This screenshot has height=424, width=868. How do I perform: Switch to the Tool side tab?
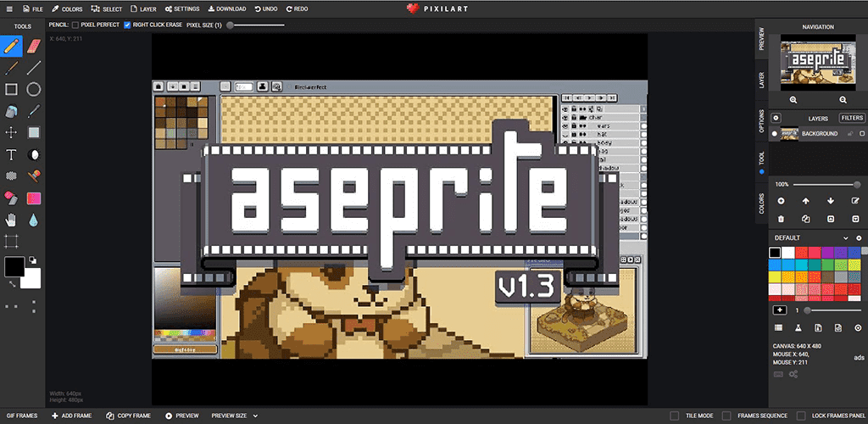pos(762,163)
